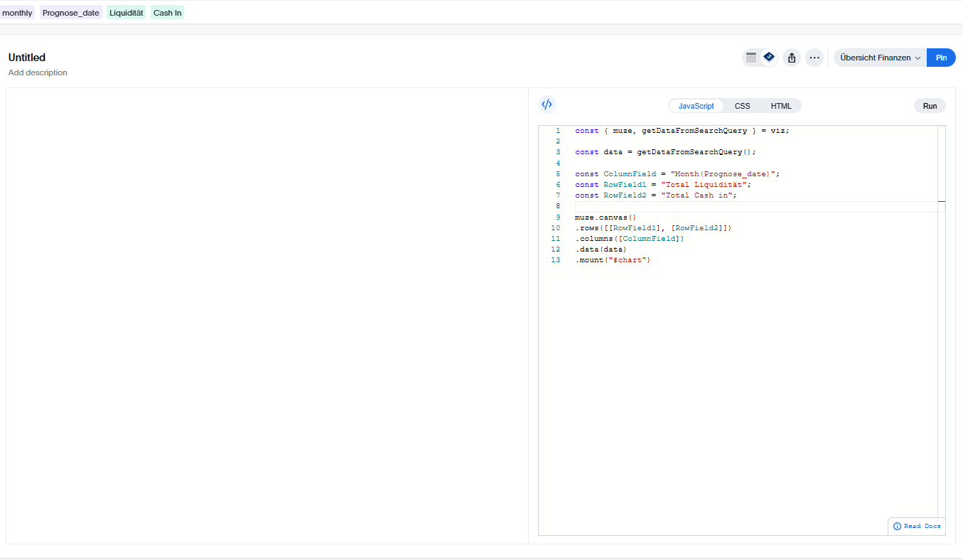Open the Read Docs link
Screen dimensions: 963x560
[x=922, y=526]
